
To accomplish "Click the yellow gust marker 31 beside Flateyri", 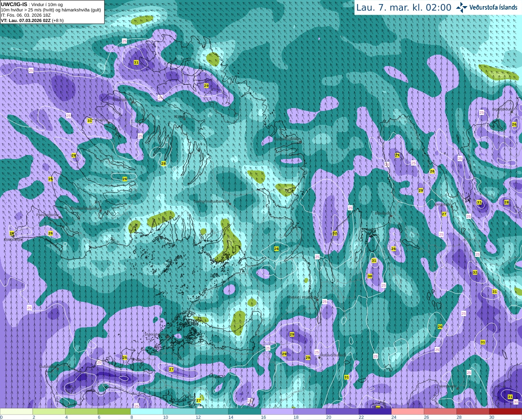I will (x=90, y=121).
